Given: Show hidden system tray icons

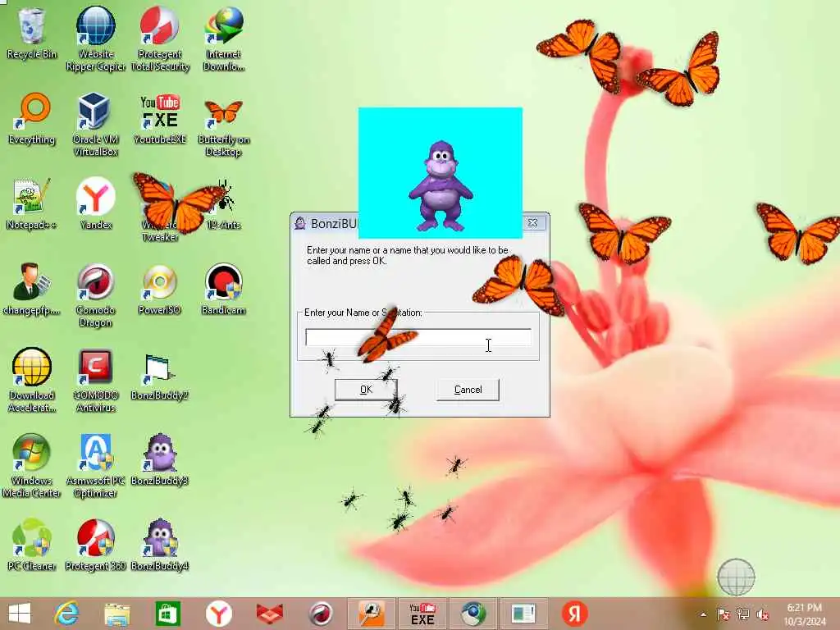Looking at the screenshot, I should pos(703,614).
